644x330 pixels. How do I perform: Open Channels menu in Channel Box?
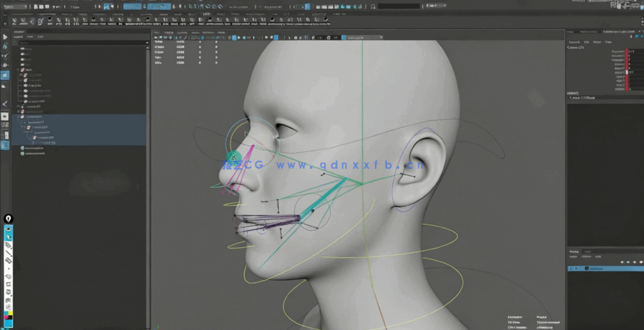pyautogui.click(x=574, y=42)
